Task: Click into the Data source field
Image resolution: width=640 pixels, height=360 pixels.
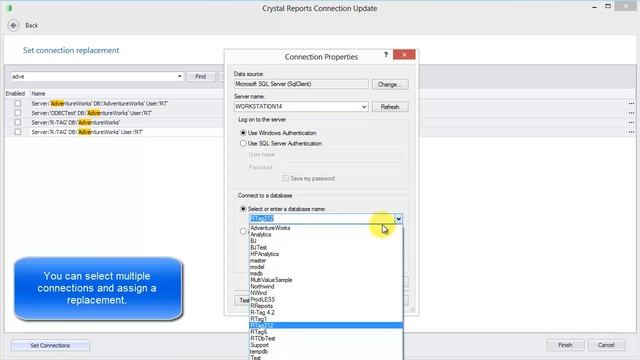Action: point(301,84)
